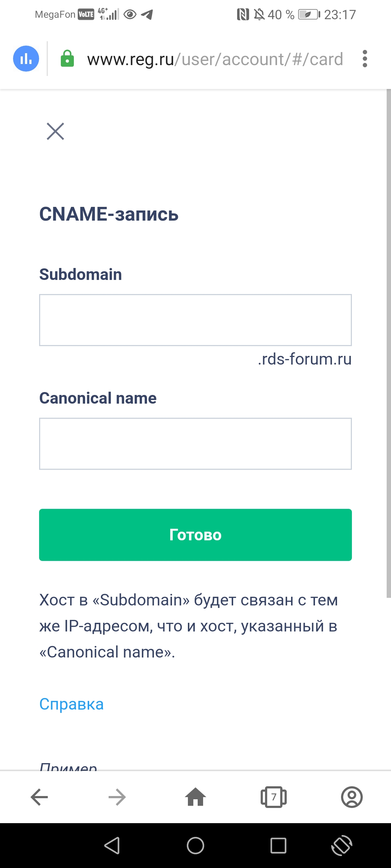Tap the URL www.reg.ru address bar
This screenshot has width=391, height=868.
coord(215,59)
